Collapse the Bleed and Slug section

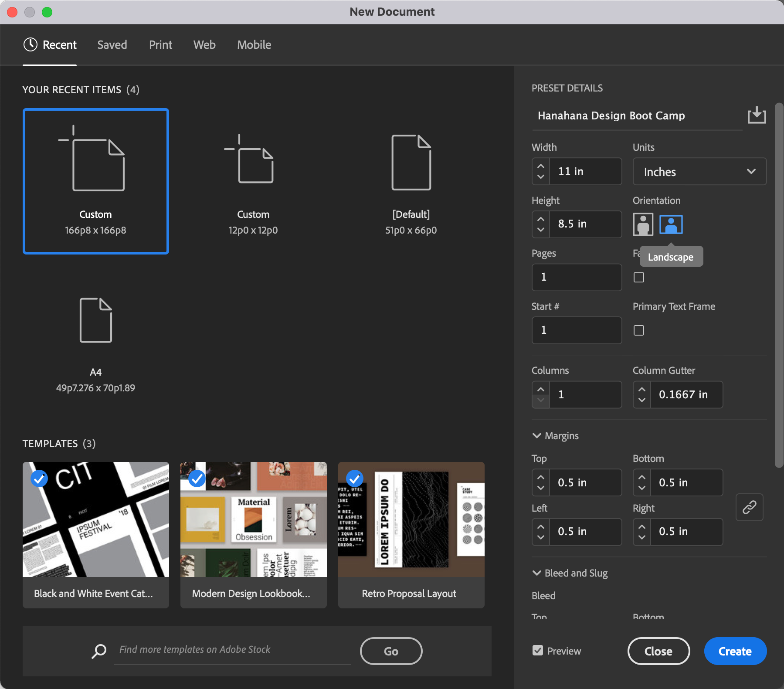point(537,573)
